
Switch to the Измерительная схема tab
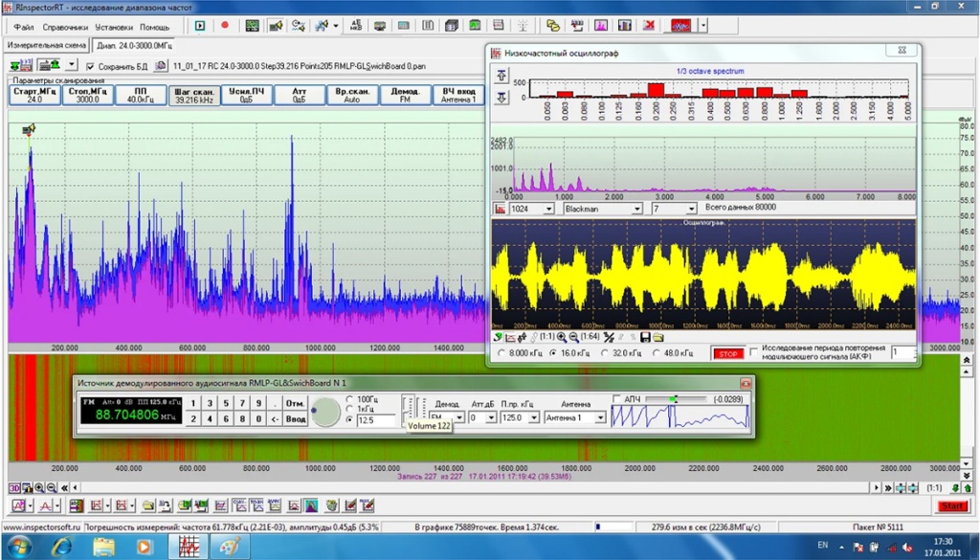[48, 45]
